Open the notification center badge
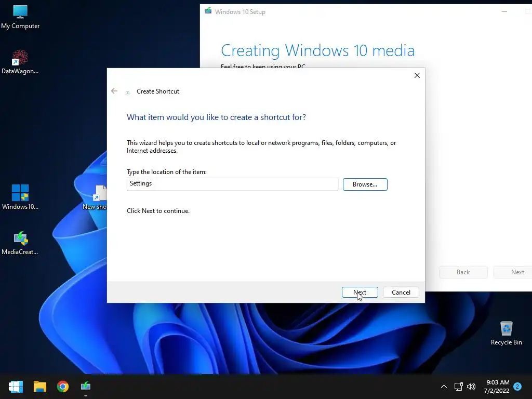The width and height of the screenshot is (532, 399). 517,387
